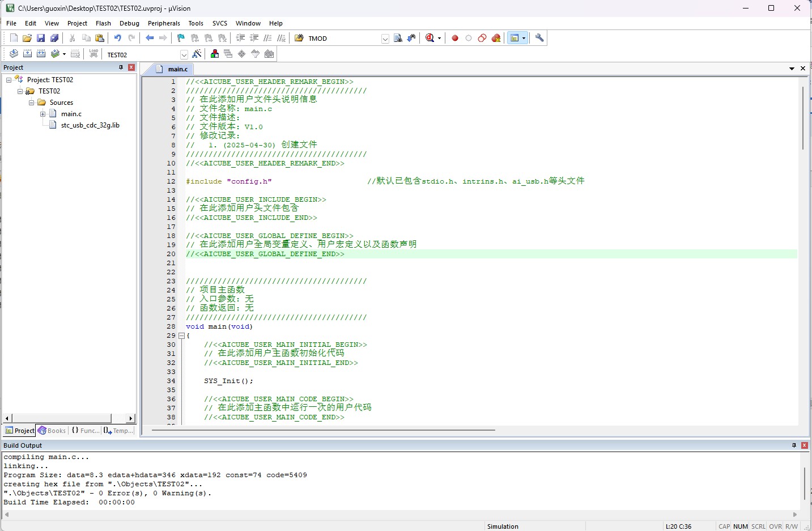Open Options for Target magic wand
This screenshot has width=812, height=531.
197,54
